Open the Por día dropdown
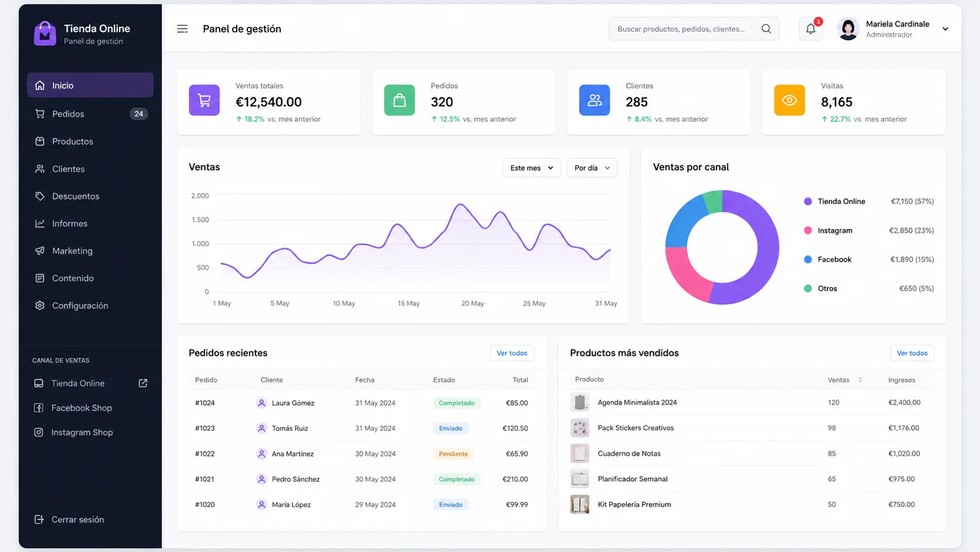The image size is (980, 552). (592, 168)
